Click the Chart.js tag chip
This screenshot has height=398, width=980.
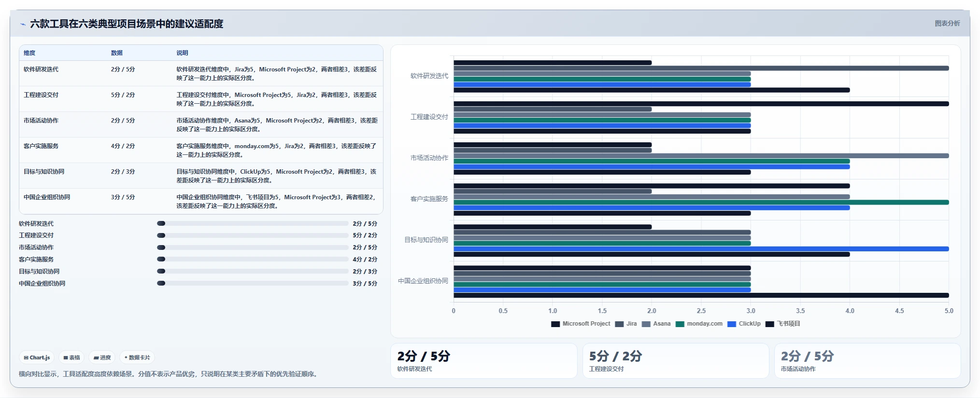(x=37, y=357)
